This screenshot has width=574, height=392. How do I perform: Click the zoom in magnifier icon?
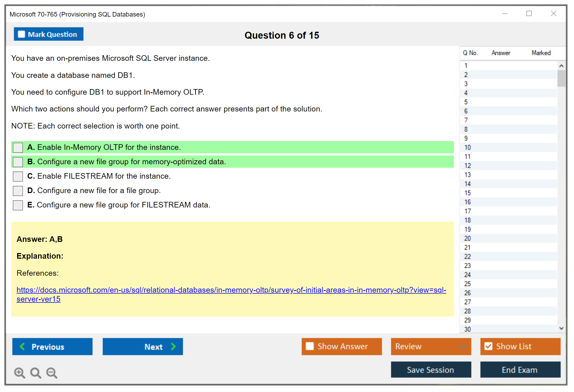pyautogui.click(x=19, y=373)
